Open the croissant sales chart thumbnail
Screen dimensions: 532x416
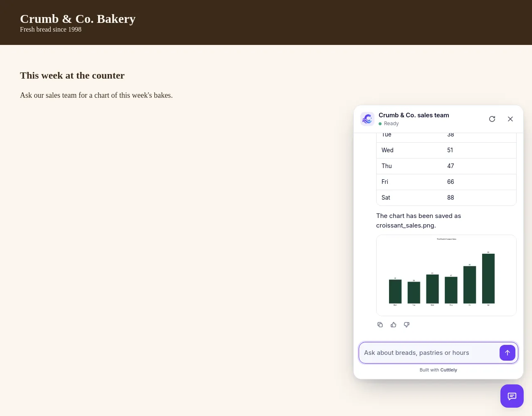point(446,275)
